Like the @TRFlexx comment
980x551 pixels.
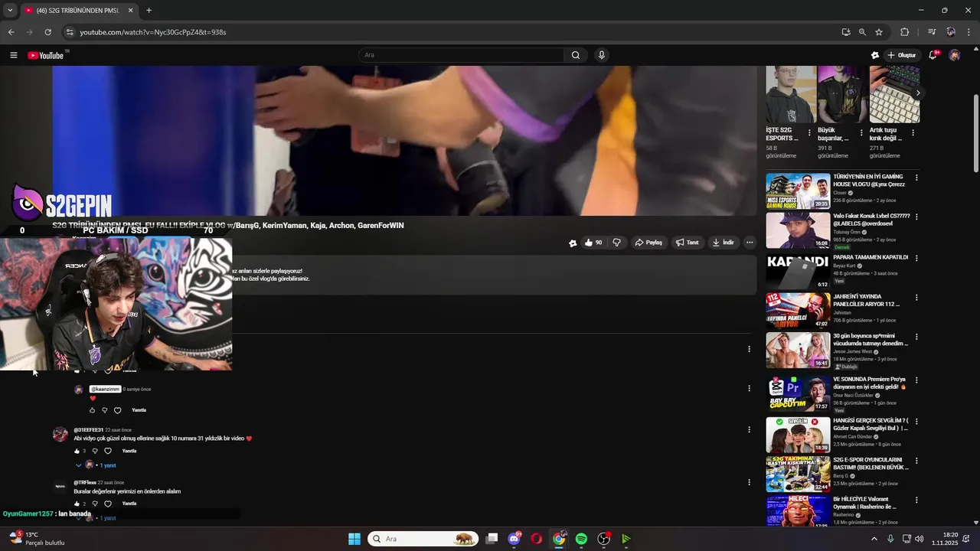click(x=77, y=504)
